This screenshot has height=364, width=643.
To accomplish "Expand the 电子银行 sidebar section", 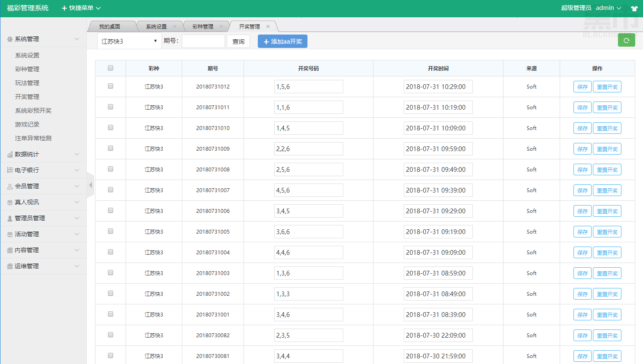I will coord(43,170).
